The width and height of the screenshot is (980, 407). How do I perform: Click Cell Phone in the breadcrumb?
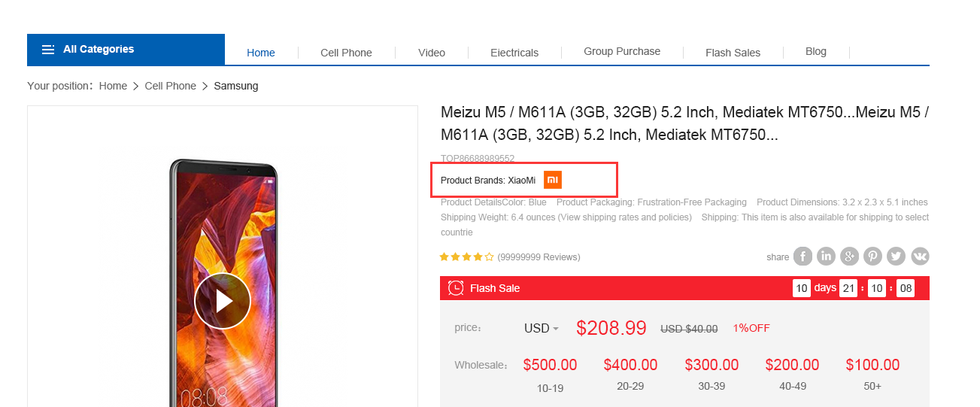(x=170, y=87)
